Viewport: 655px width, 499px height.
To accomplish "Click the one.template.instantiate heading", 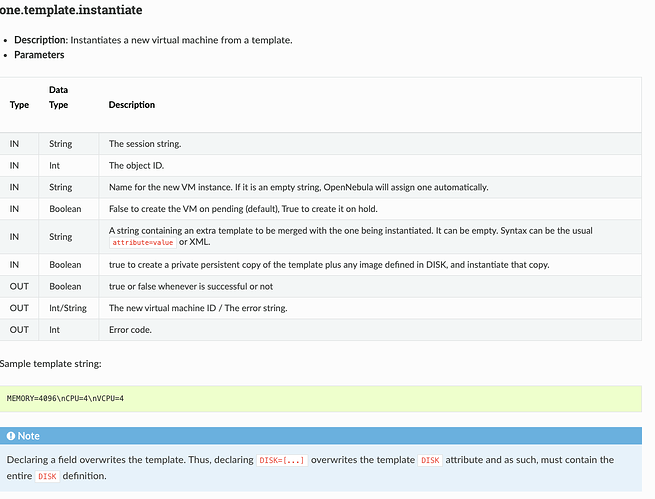I will coord(71,10).
